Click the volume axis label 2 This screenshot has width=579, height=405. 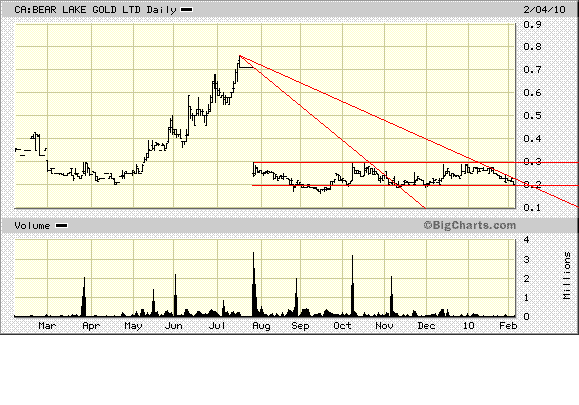coord(527,278)
